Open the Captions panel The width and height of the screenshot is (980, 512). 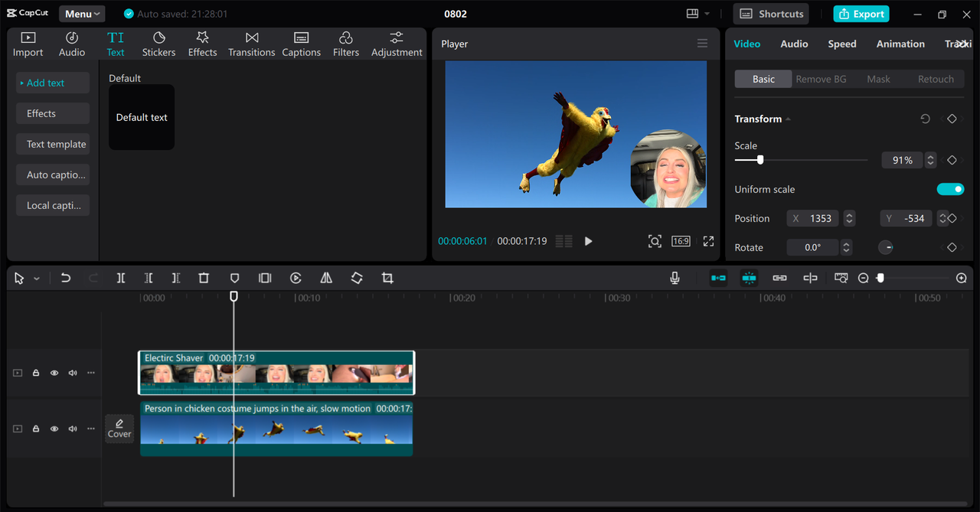(301, 44)
